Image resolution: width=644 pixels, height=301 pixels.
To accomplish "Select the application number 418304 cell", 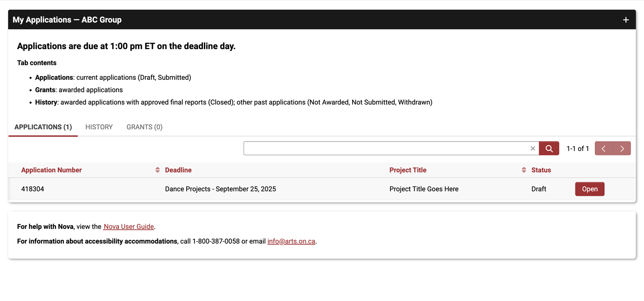I will pos(33,189).
